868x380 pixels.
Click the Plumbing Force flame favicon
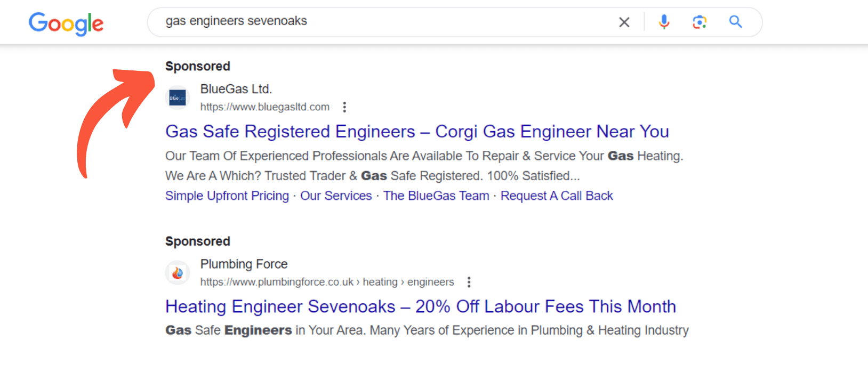(x=178, y=272)
